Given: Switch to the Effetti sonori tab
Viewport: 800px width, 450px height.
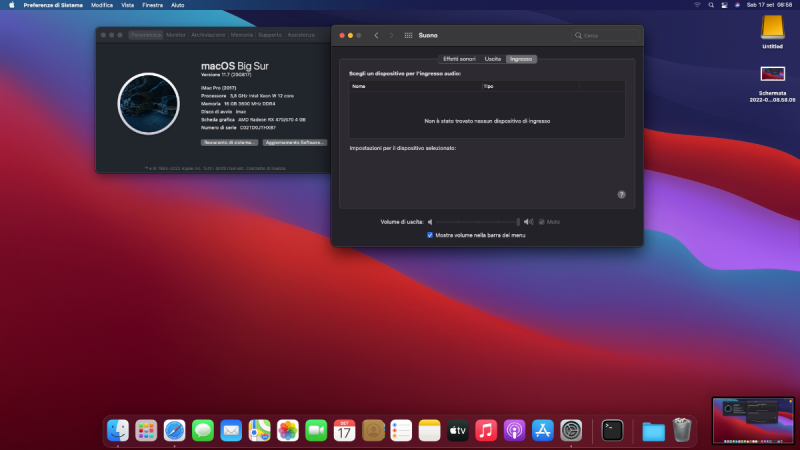Looking at the screenshot, I should pos(459,59).
